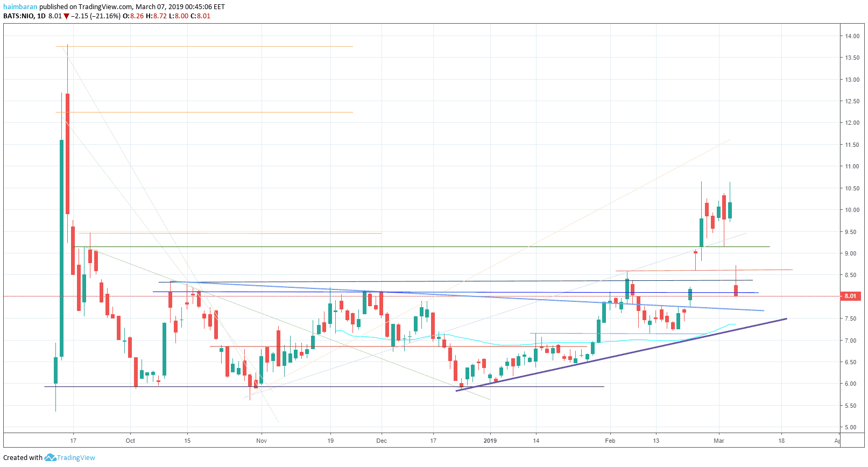Viewport: 868px width, 467px height.
Task: Click the red 8.01 current price tag
Action: pos(850,296)
